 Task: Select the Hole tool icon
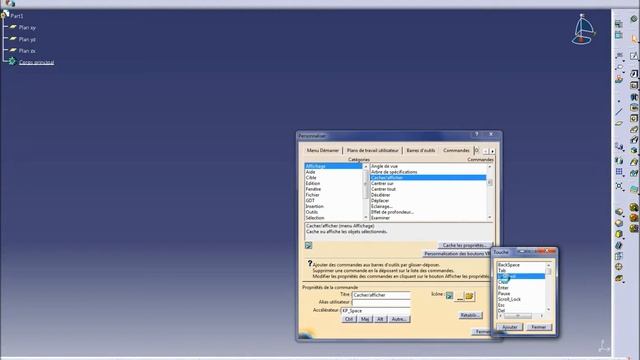click(x=634, y=118)
